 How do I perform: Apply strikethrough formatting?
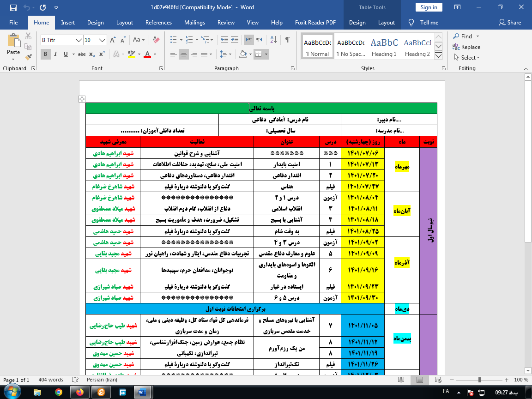click(82, 54)
